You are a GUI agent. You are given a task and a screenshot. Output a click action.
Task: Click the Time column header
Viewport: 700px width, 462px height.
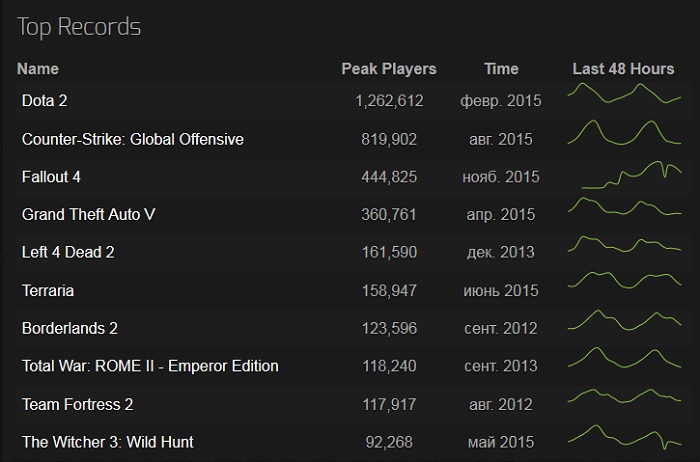[x=501, y=69]
